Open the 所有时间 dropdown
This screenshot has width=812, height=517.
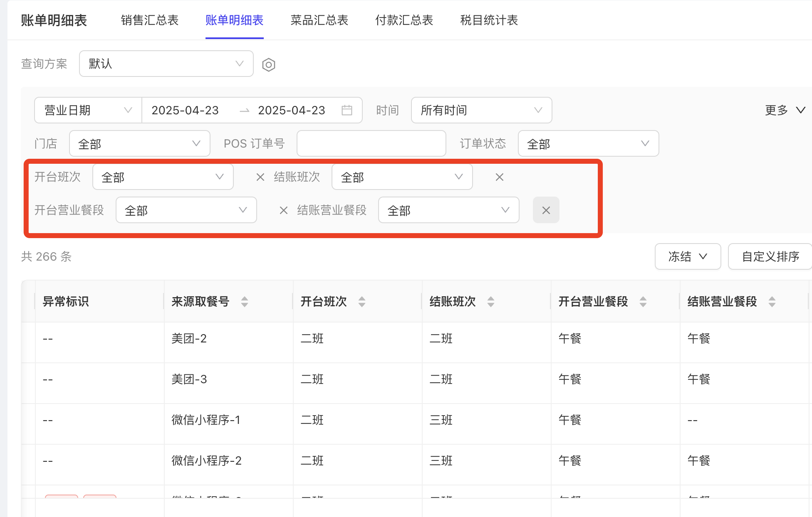pyautogui.click(x=481, y=110)
